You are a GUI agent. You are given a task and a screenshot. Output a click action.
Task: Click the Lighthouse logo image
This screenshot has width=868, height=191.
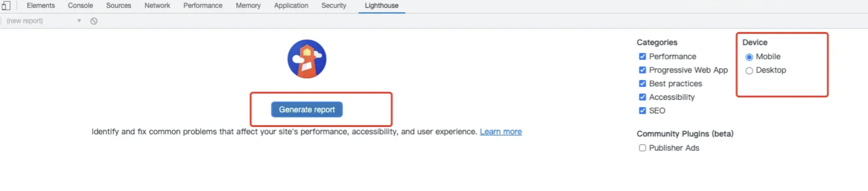point(307,59)
